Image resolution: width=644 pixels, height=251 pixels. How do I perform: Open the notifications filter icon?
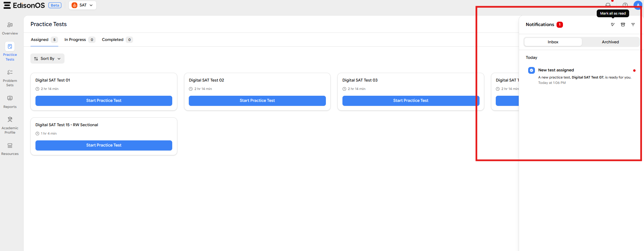(633, 25)
